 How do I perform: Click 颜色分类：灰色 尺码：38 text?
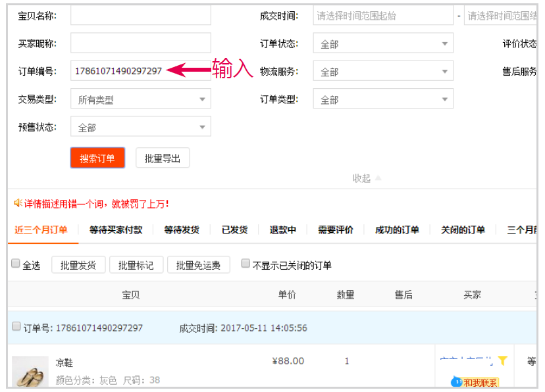click(108, 380)
